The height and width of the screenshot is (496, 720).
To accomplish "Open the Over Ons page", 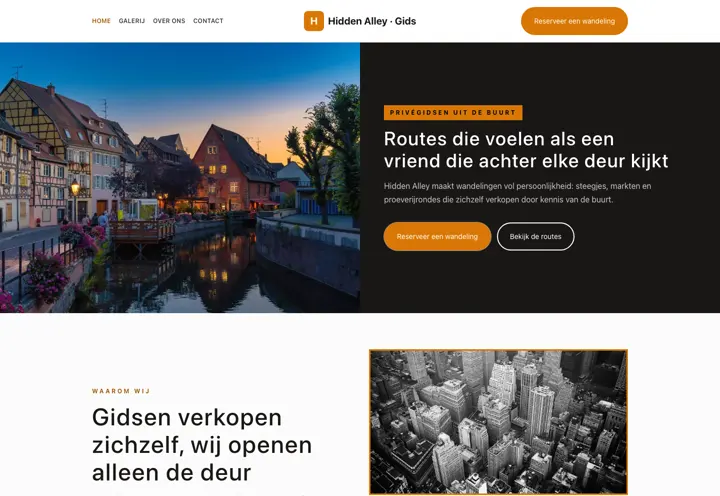I will click(169, 21).
